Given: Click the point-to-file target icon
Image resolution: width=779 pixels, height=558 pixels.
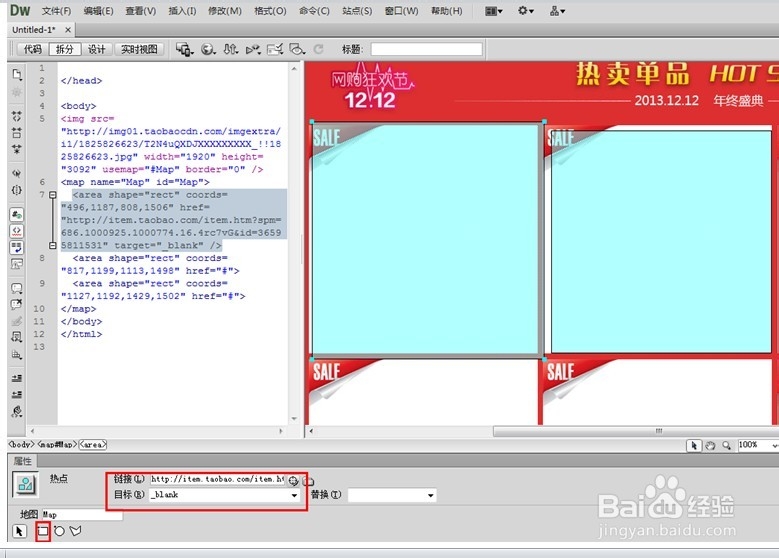Looking at the screenshot, I should click(x=293, y=480).
